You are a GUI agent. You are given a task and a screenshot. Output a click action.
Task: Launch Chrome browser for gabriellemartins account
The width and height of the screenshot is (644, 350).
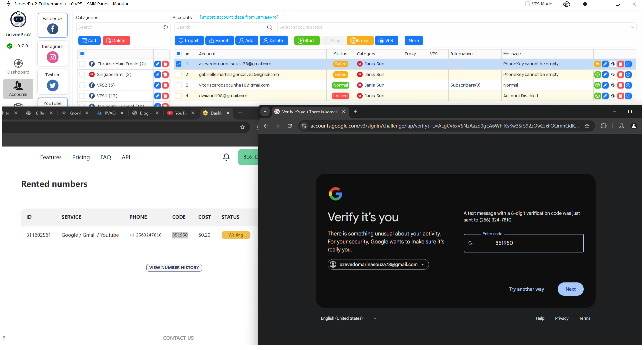(x=598, y=75)
